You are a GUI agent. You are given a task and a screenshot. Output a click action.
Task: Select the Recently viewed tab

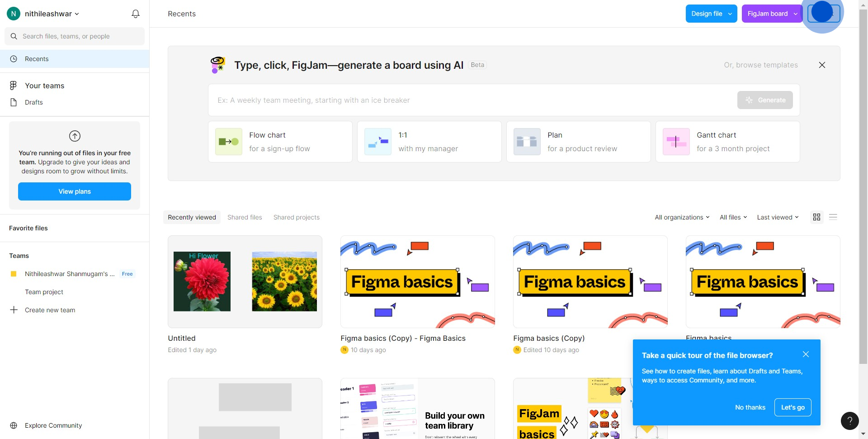click(x=192, y=217)
